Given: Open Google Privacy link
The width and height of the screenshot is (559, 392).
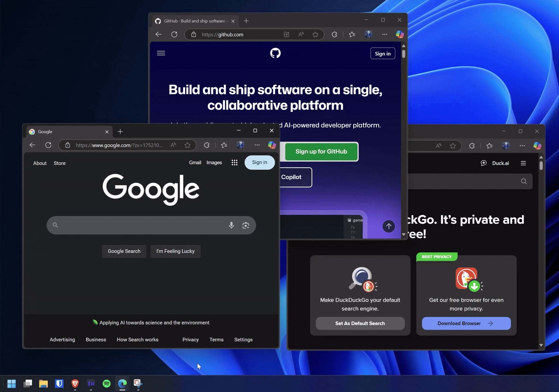Looking at the screenshot, I should pos(191,340).
